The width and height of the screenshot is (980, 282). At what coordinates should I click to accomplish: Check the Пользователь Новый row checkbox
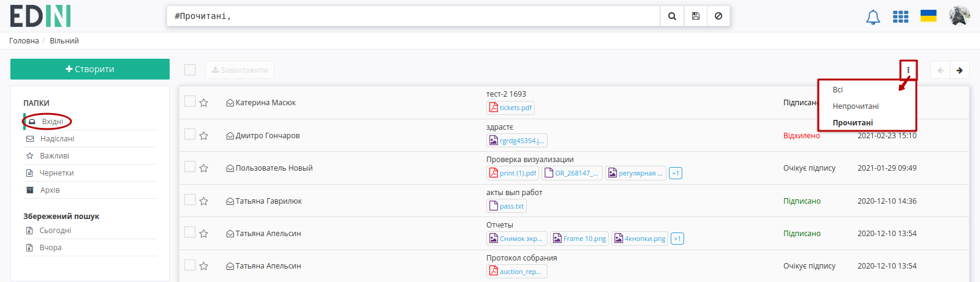click(190, 166)
